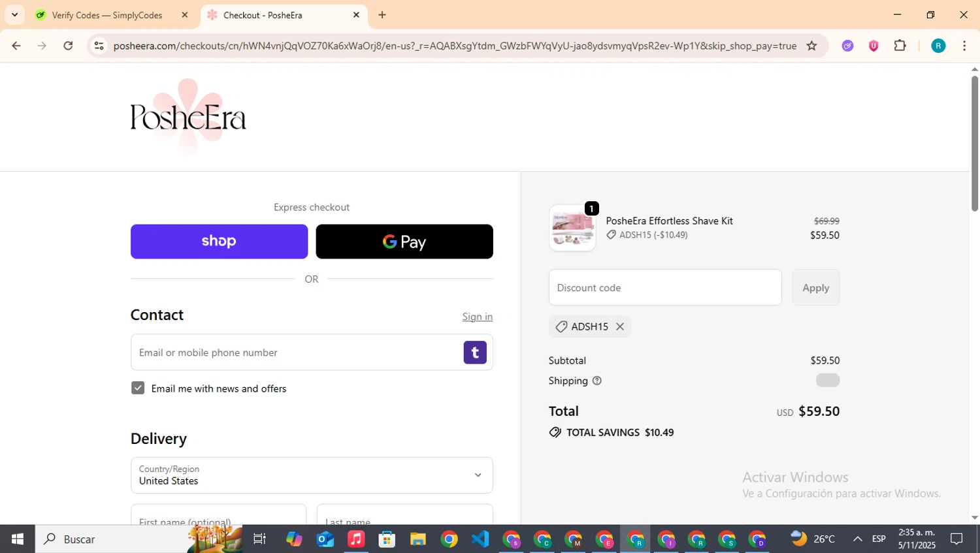Image resolution: width=980 pixels, height=553 pixels.
Task: Close the Checkout - PosheEra tab
Action: (356, 15)
